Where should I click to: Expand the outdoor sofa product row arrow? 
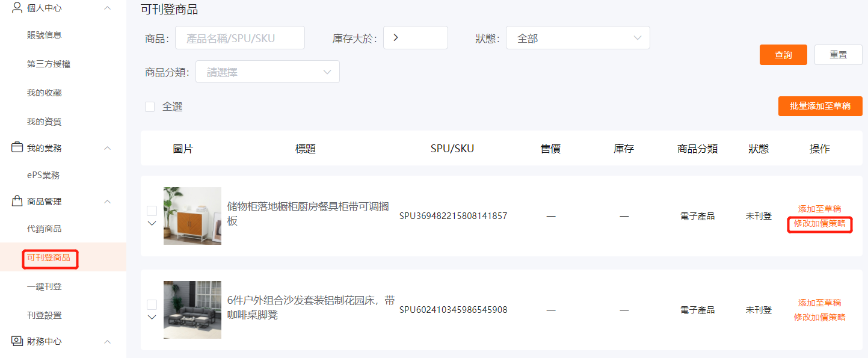[152, 317]
